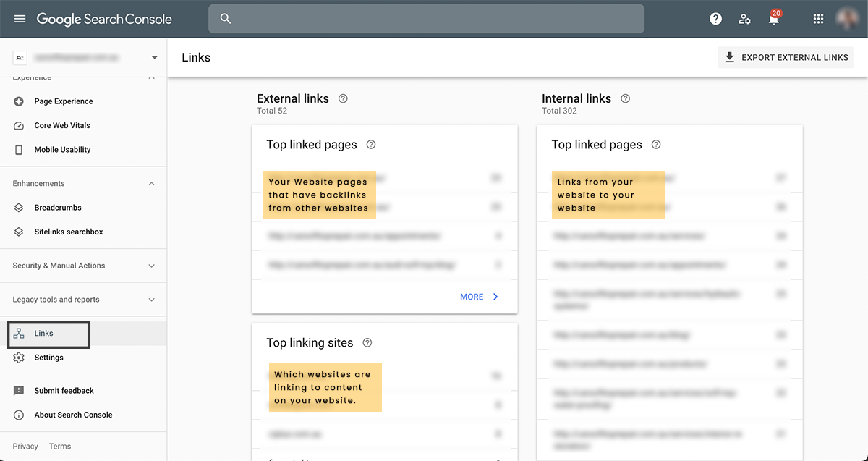
Task: Open the main navigation hamburger menu
Action: click(20, 19)
